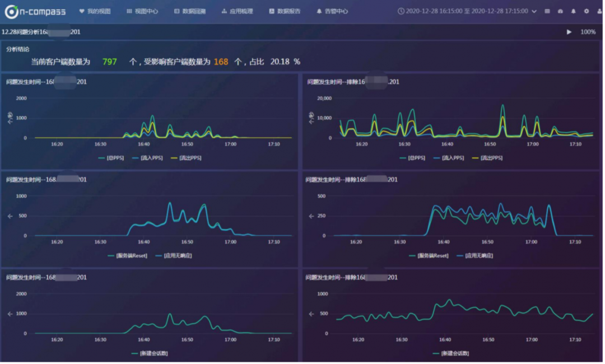The width and height of the screenshot is (605, 364).
Task: Click the user profile icon
Action: 599,11
